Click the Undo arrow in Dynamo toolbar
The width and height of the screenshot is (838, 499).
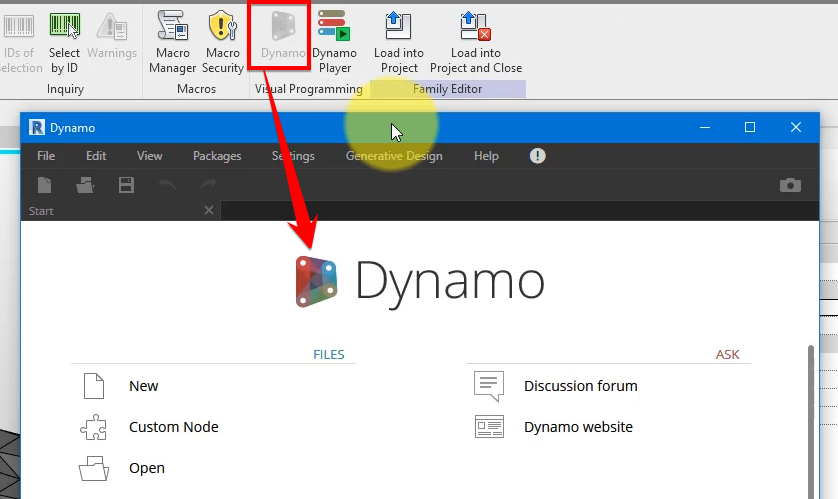[167, 185]
